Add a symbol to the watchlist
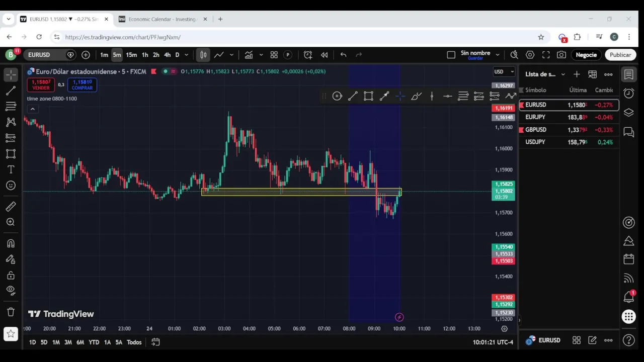Viewport: 644px width, 362px height. click(577, 74)
